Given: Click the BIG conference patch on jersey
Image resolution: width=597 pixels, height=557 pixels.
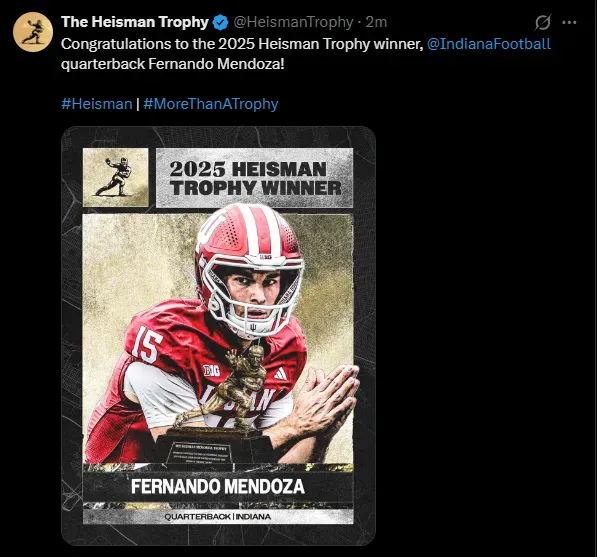Looking at the screenshot, I should (212, 370).
